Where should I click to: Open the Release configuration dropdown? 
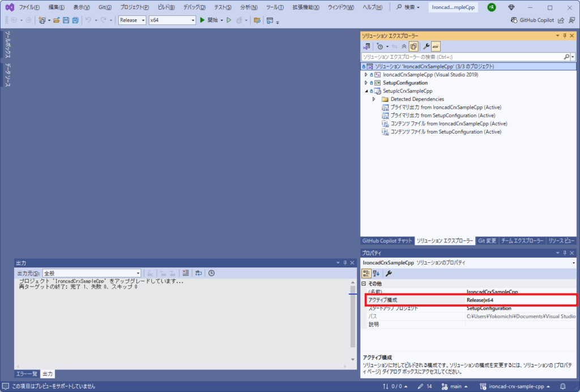(132, 20)
